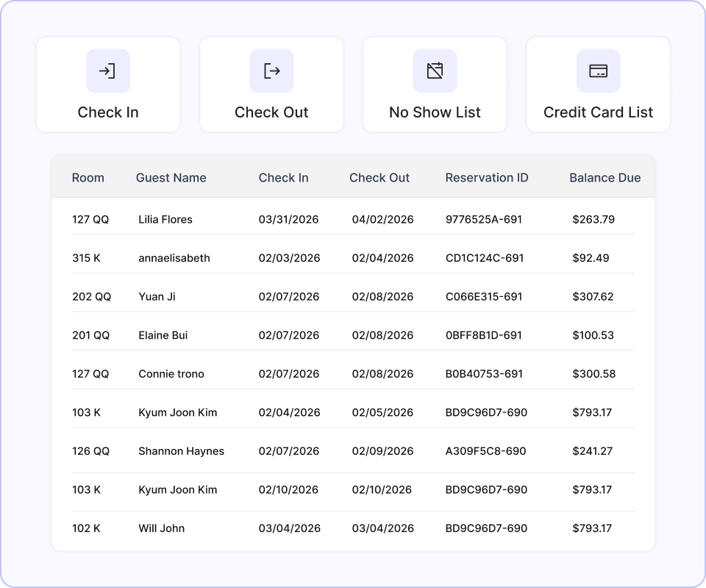
Task: Click room 126 QQ cell
Action: [90, 451]
